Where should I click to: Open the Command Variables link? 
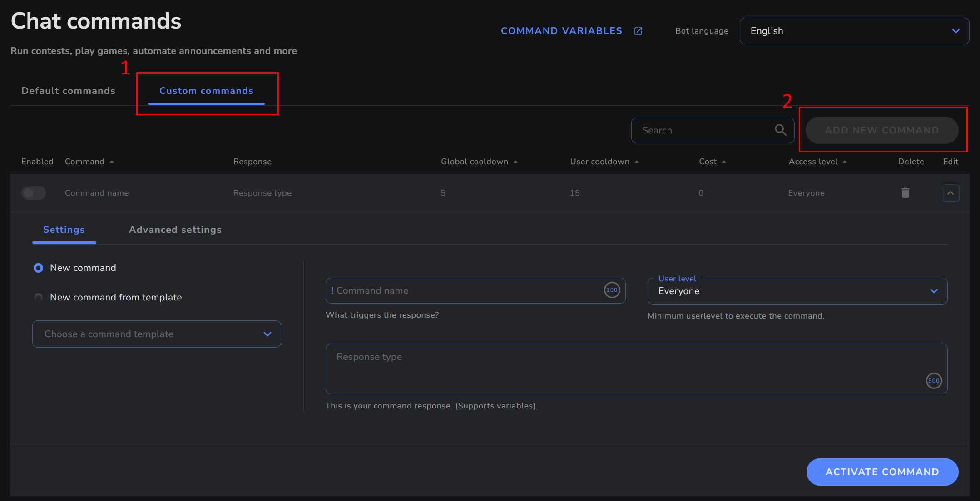pos(561,31)
